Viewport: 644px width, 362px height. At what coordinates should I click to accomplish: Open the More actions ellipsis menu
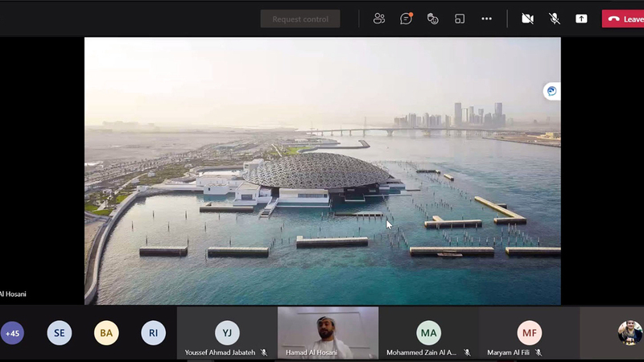coord(486,19)
